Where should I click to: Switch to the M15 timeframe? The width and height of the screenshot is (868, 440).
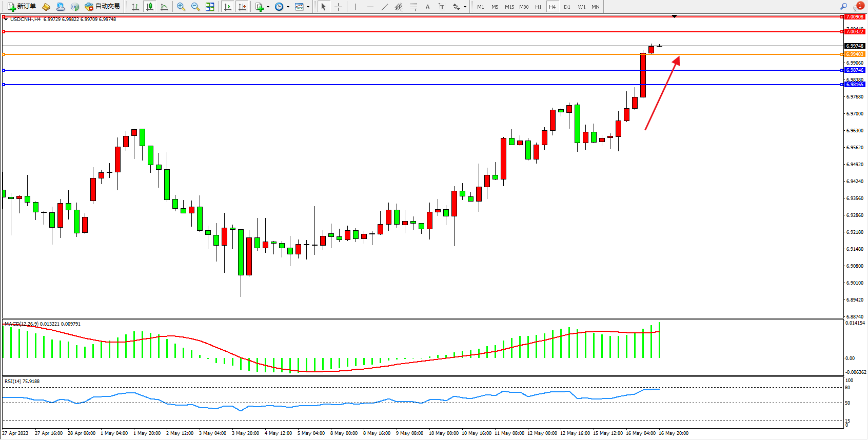509,7
